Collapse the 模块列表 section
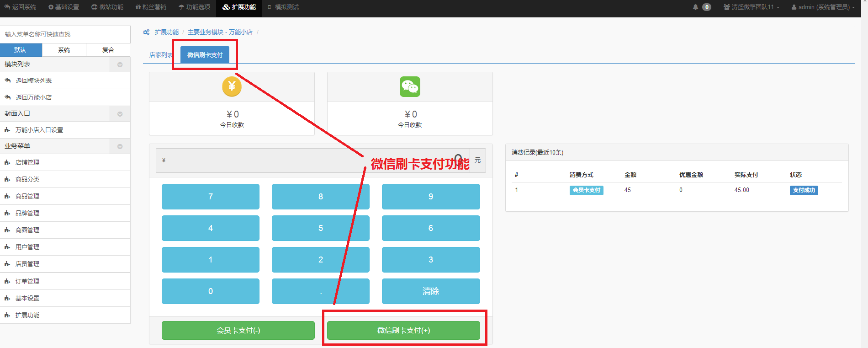 coord(120,64)
